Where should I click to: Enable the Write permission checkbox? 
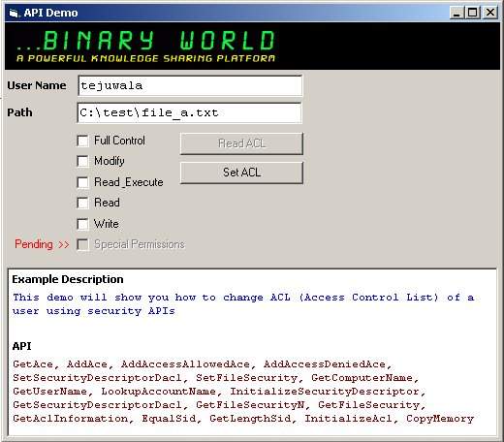tap(82, 224)
